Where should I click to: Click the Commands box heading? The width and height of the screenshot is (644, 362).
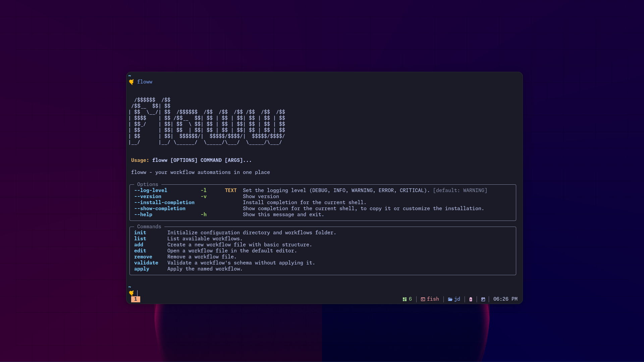click(x=149, y=227)
